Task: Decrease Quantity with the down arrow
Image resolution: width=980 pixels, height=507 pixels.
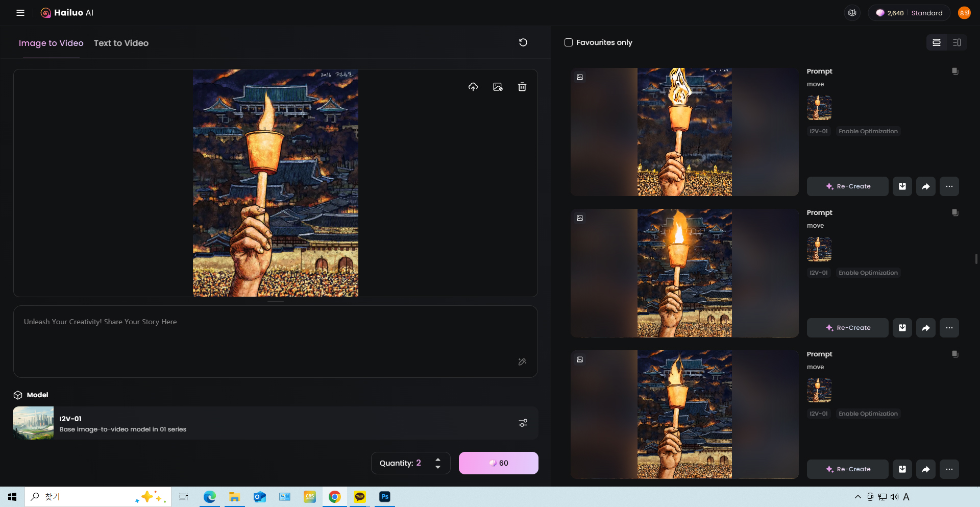Action: tap(438, 467)
